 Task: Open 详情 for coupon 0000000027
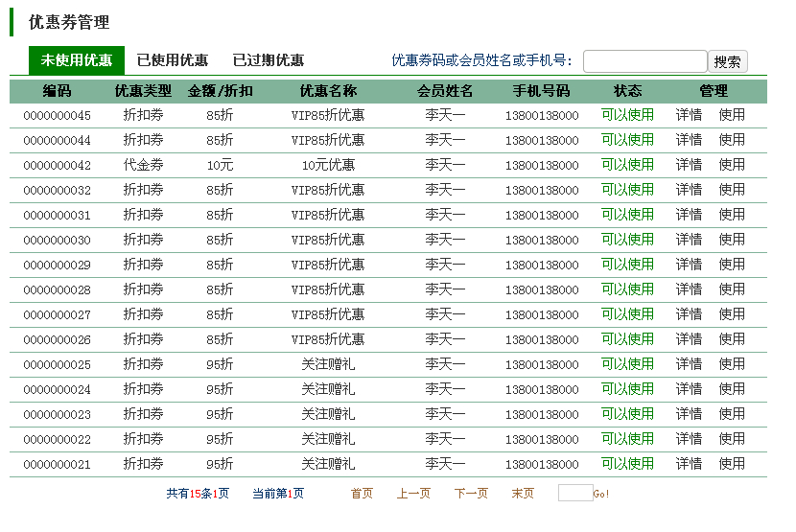(689, 314)
